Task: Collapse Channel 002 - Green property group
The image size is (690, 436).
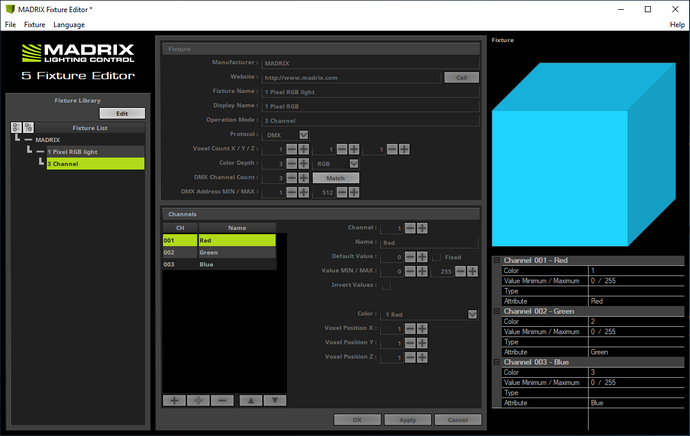Action: click(497, 311)
